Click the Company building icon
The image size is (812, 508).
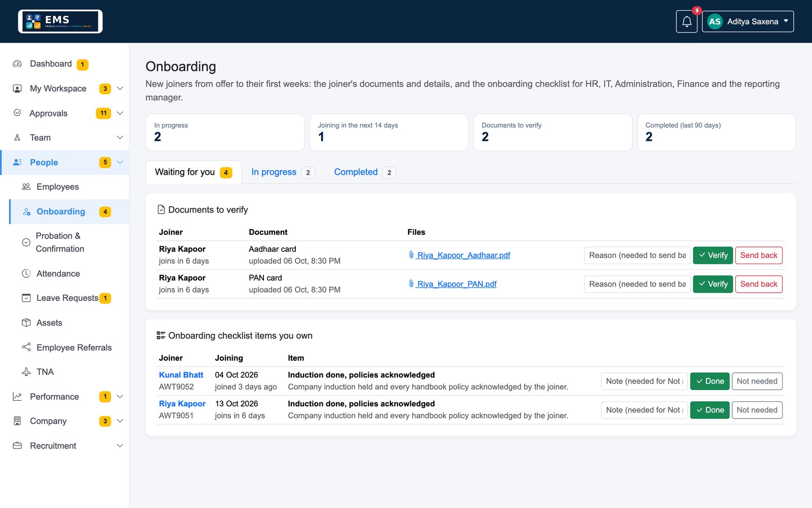pyautogui.click(x=17, y=421)
